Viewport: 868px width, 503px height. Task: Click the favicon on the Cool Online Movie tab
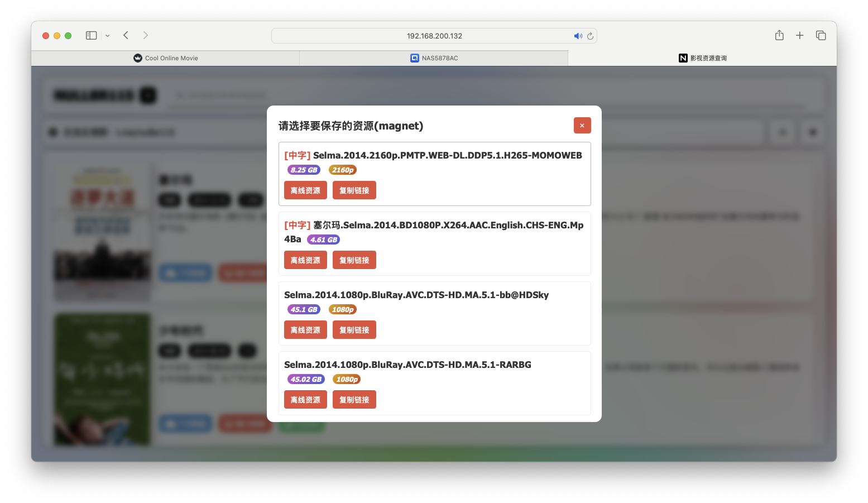coord(137,58)
